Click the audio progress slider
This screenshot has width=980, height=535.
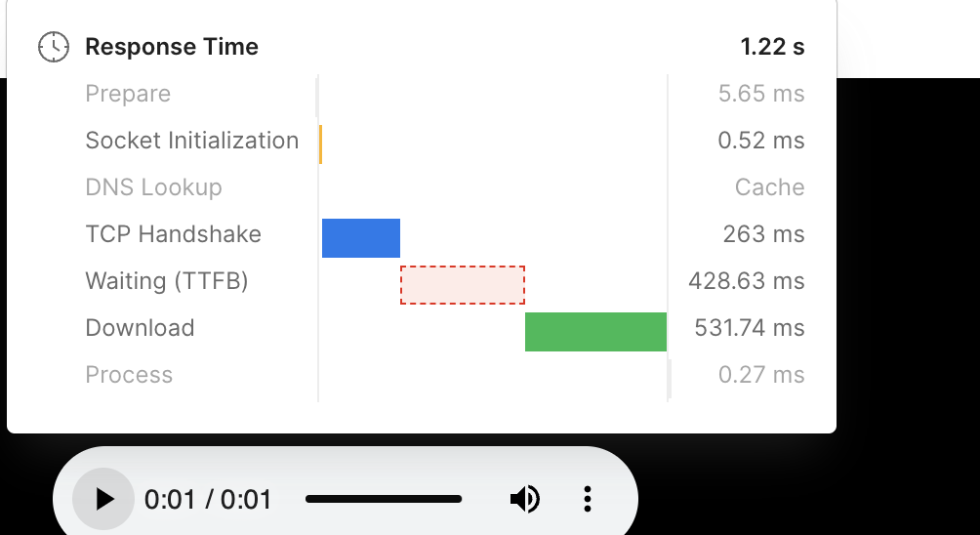(x=383, y=500)
